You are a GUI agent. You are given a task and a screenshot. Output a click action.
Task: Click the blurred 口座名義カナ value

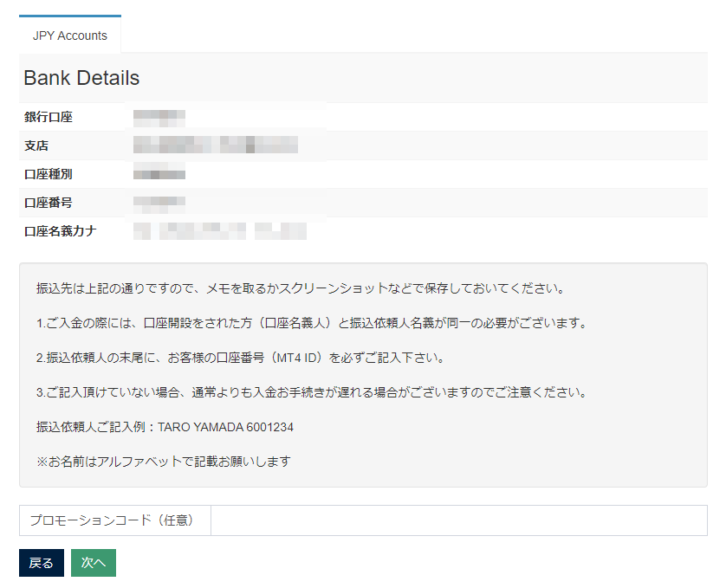tap(220, 231)
